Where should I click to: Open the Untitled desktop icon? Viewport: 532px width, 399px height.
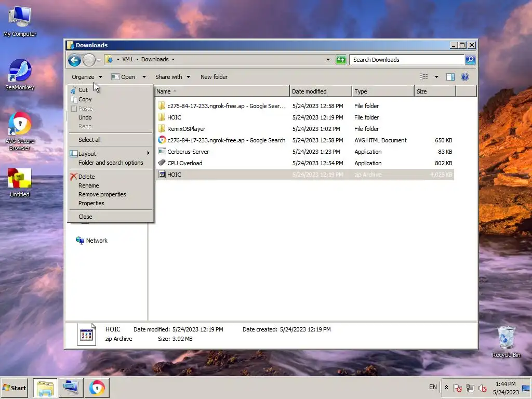tap(20, 183)
